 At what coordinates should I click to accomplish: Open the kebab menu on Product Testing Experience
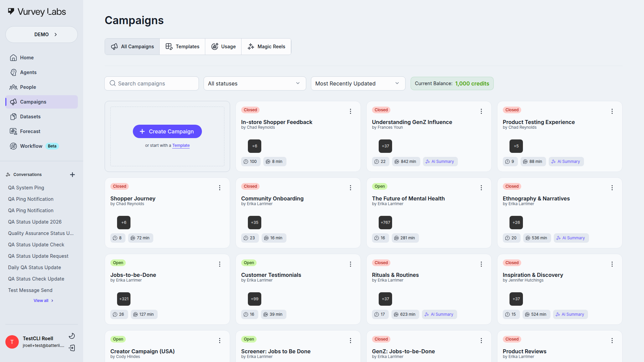(x=612, y=111)
